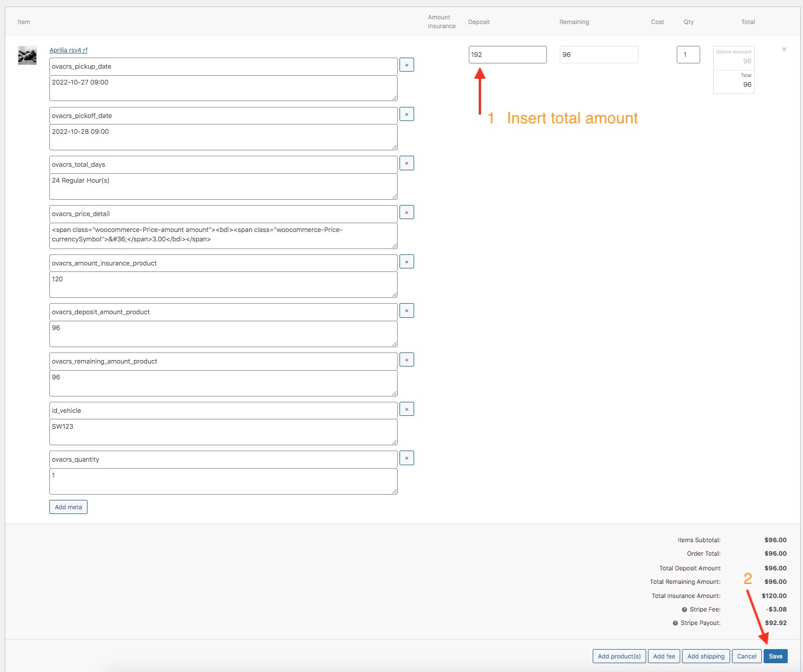Open the Aprilia rsv4 rf product link

click(x=68, y=51)
